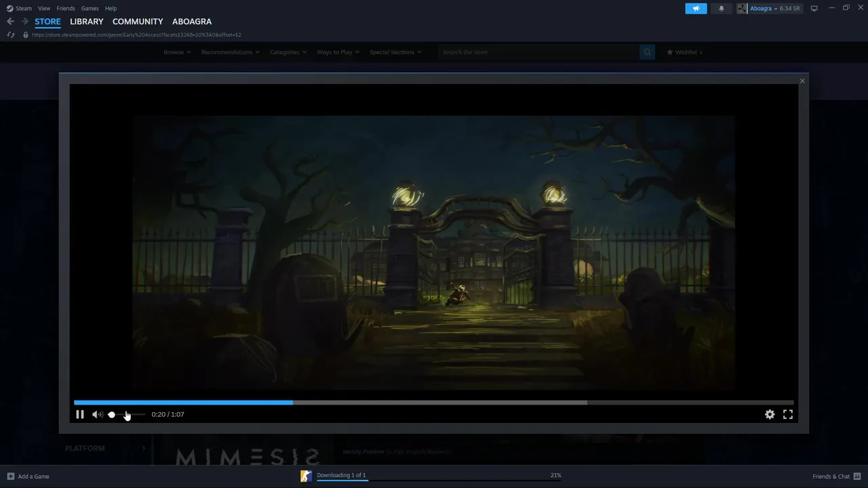Click Add a Game

point(28,476)
